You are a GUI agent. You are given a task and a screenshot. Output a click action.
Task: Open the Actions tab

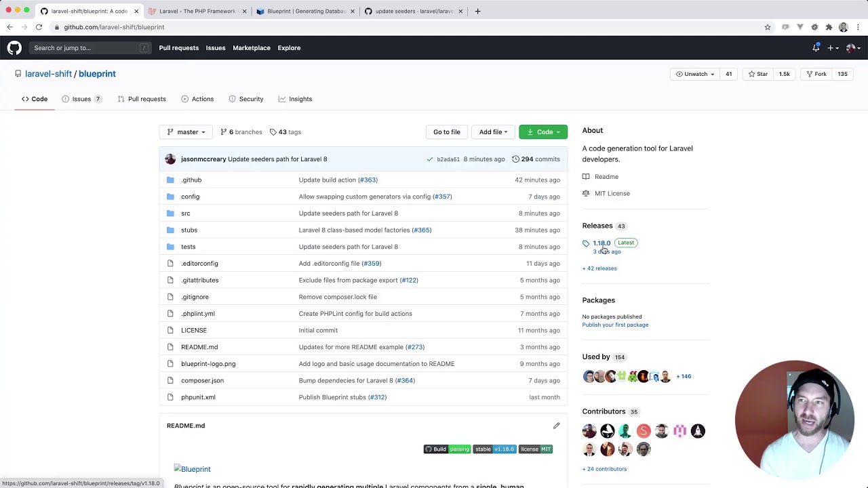point(197,99)
